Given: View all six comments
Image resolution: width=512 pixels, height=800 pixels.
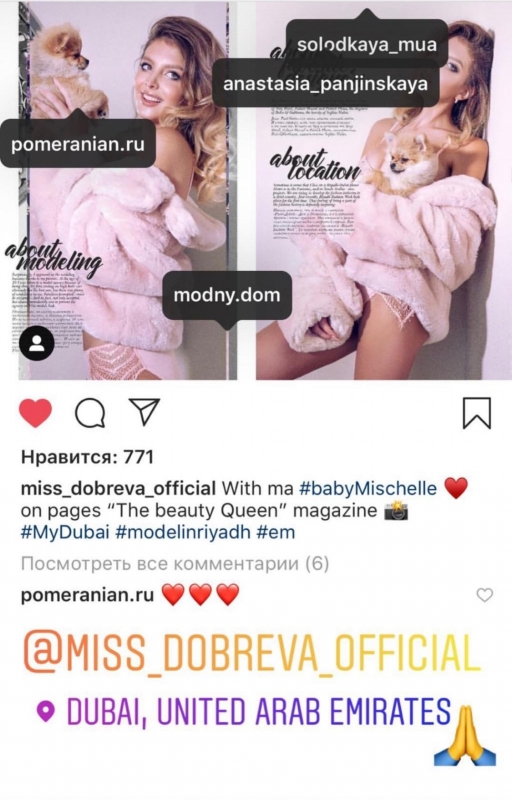Looking at the screenshot, I should (175, 564).
